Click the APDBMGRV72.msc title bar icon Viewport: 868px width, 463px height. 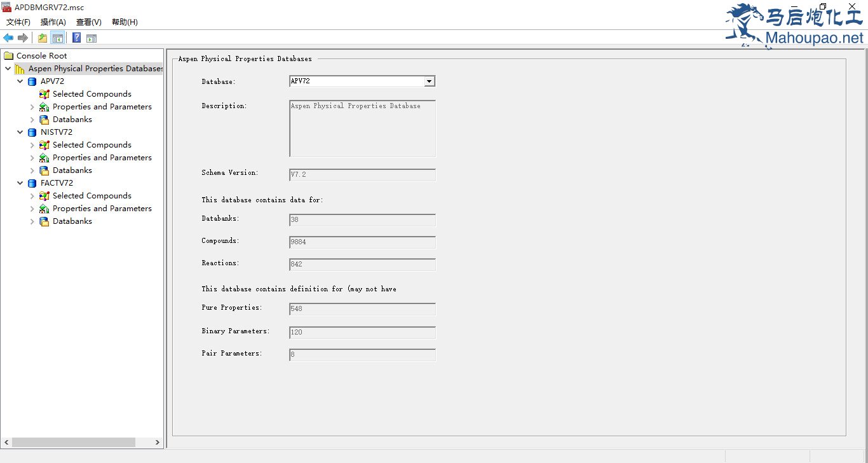pyautogui.click(x=7, y=7)
